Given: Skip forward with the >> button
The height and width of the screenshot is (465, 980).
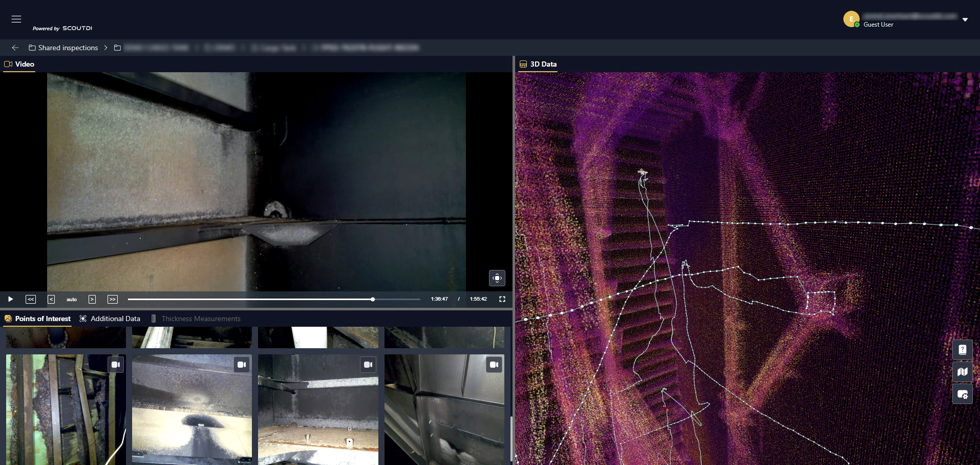Looking at the screenshot, I should pos(113,299).
